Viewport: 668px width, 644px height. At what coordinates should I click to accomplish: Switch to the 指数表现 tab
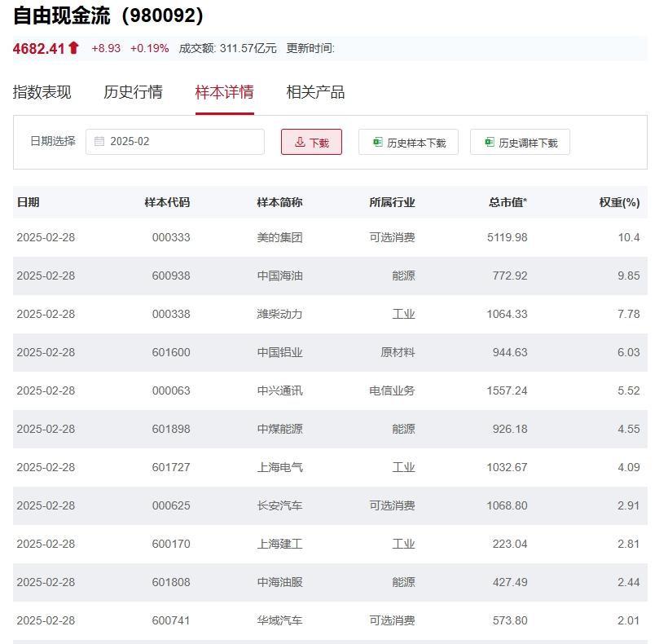[42, 92]
